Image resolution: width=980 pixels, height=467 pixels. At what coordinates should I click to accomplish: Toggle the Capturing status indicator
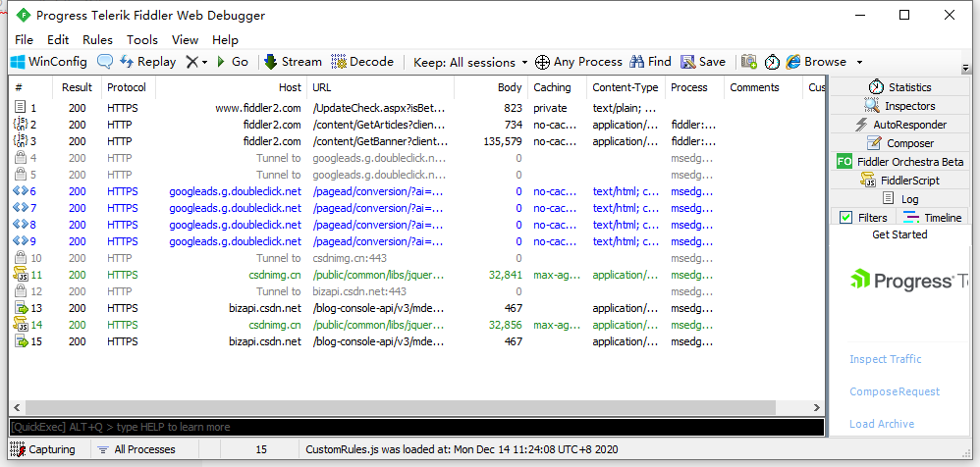click(42, 449)
